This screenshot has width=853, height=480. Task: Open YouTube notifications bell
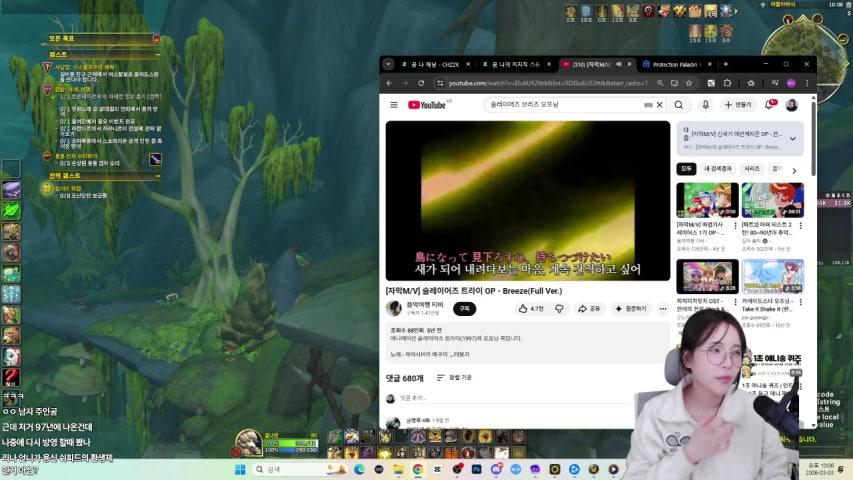769,104
